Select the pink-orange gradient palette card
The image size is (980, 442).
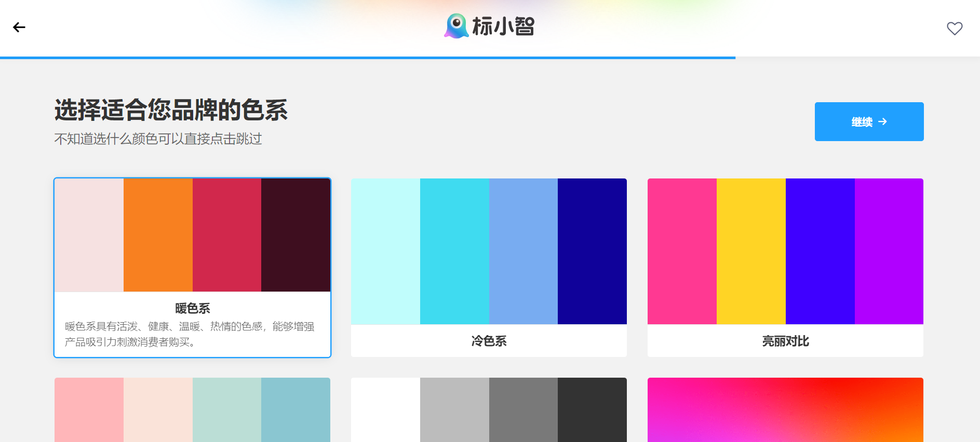coord(785,410)
